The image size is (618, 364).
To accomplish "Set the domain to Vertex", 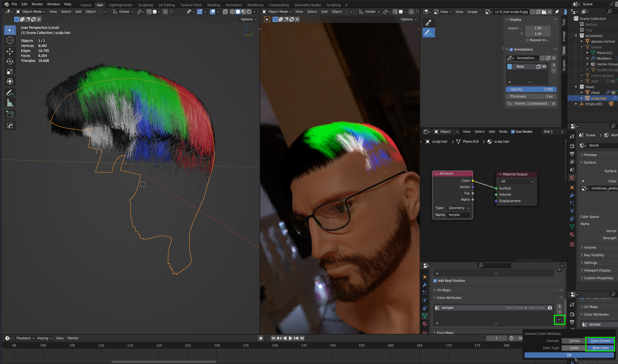I will pos(574,341).
